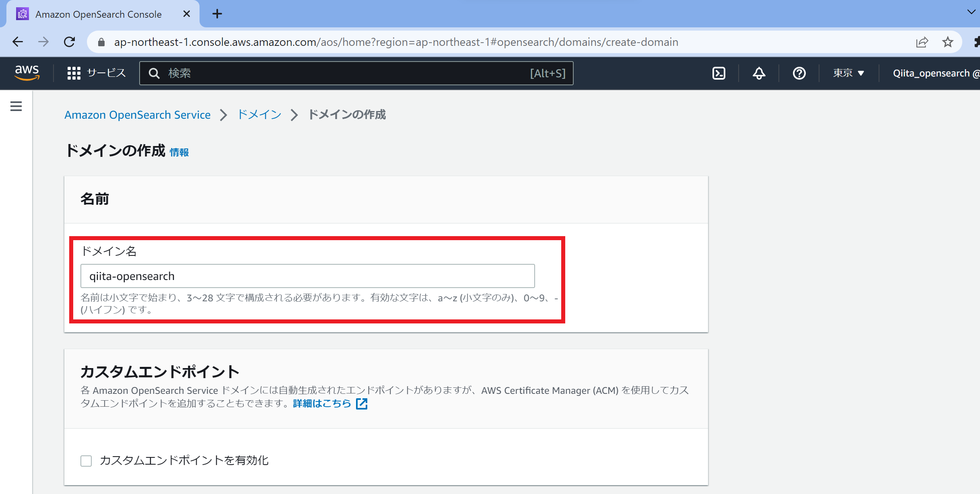Enable カスタムエンドポイントを有効化 checkbox
980x494 pixels.
pyautogui.click(x=86, y=461)
